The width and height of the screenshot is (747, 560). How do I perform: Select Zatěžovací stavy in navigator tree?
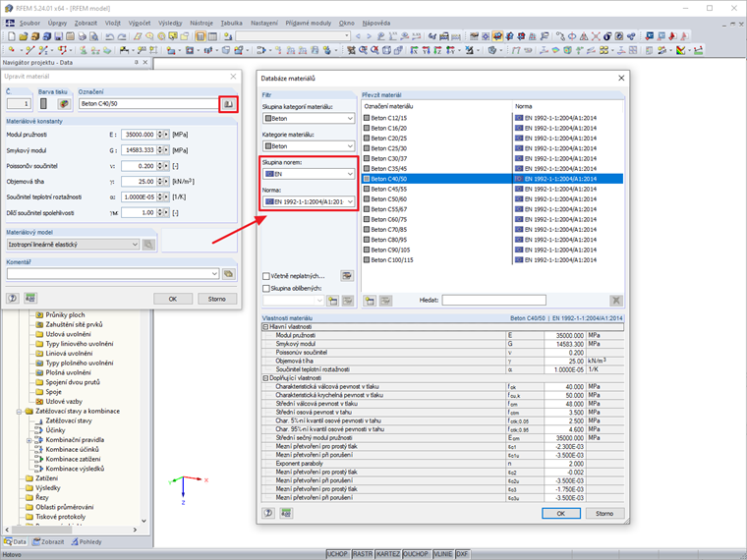click(69, 420)
